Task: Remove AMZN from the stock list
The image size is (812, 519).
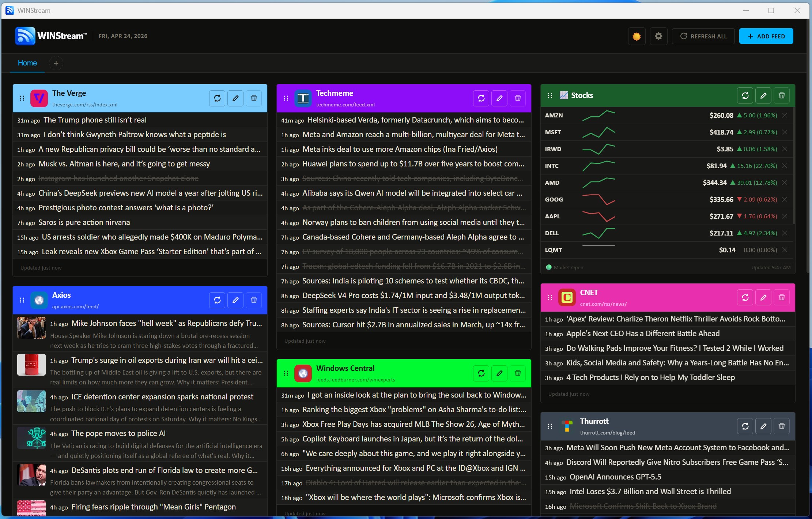Action: (785, 115)
